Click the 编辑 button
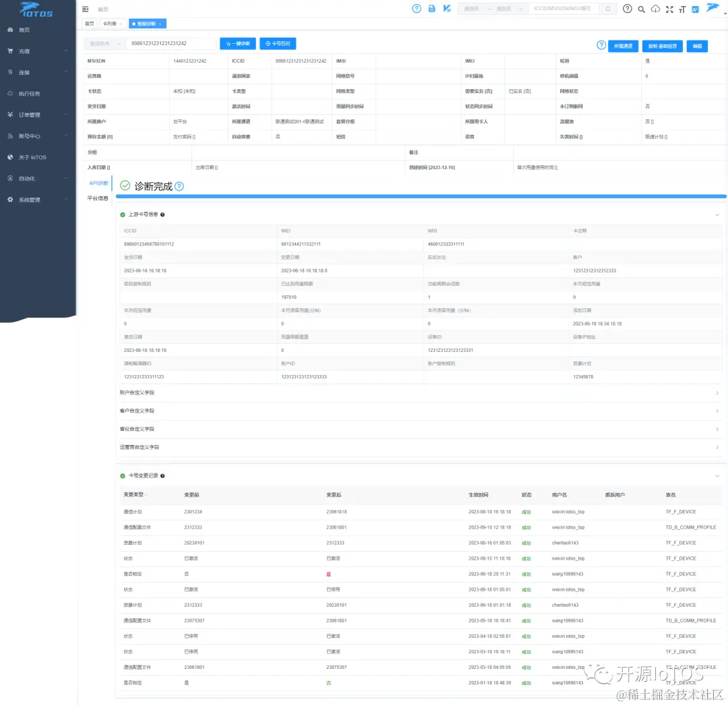The width and height of the screenshot is (728, 706). click(698, 46)
